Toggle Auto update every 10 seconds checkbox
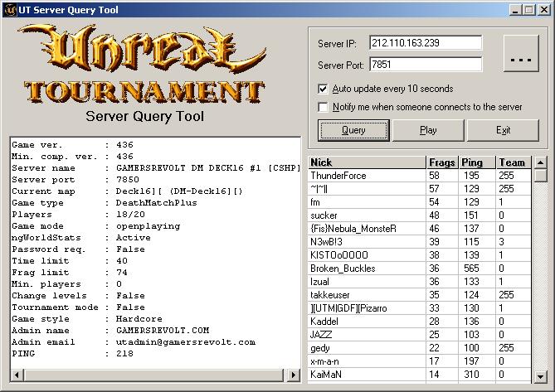 pos(323,89)
